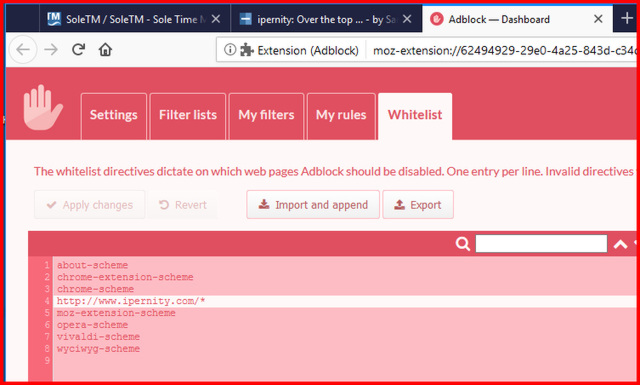Viewport: 640px width, 385px height.
Task: Click the http://www.ipernity.com/* entry
Action: tap(131, 301)
